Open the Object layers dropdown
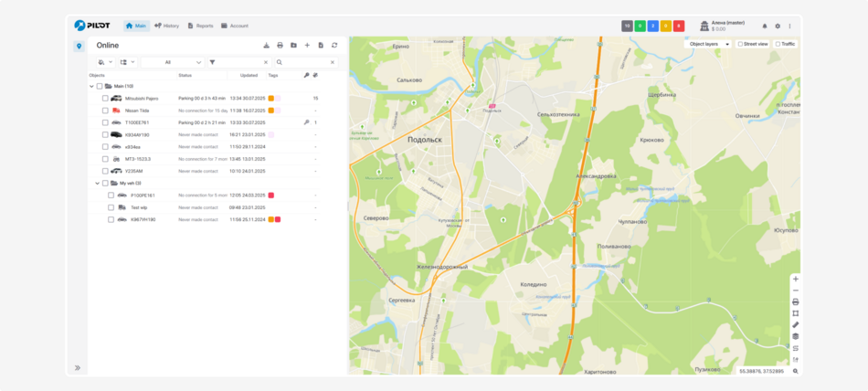Screen dimensions: 868x391 pos(708,44)
